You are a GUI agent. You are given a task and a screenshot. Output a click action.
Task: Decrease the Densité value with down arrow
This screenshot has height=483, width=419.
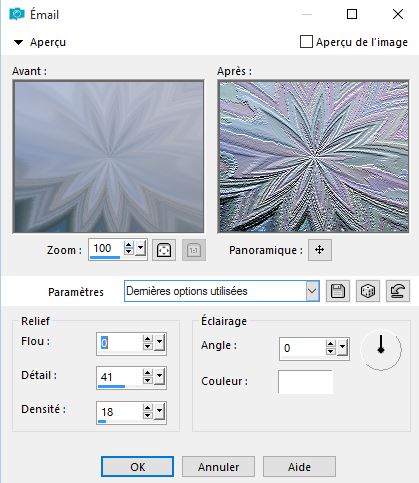point(148,415)
